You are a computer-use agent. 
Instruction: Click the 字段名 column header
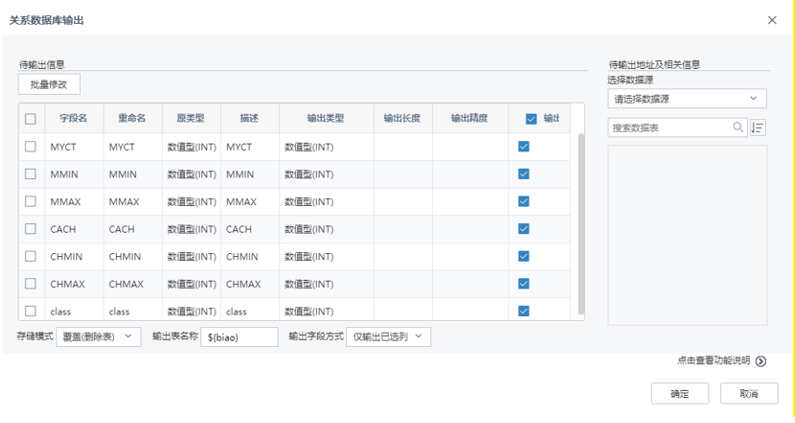click(74, 118)
